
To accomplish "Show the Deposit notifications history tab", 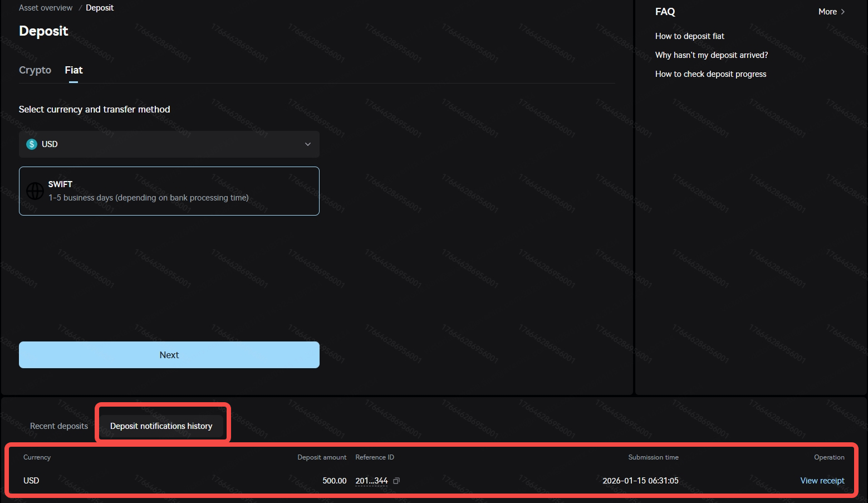I will pyautogui.click(x=161, y=426).
